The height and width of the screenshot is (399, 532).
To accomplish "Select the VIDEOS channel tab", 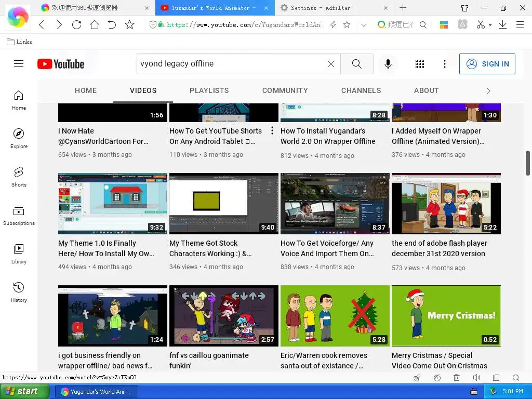I will pyautogui.click(x=143, y=90).
